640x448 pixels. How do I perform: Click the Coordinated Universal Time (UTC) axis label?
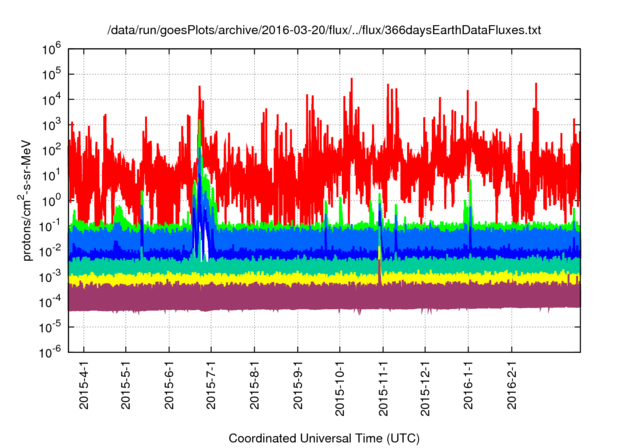click(324, 438)
